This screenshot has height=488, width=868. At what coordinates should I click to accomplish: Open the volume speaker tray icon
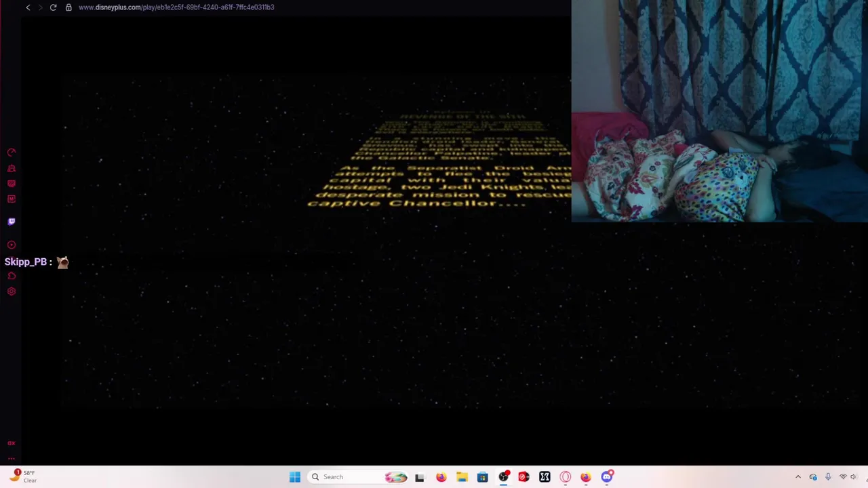click(x=854, y=477)
